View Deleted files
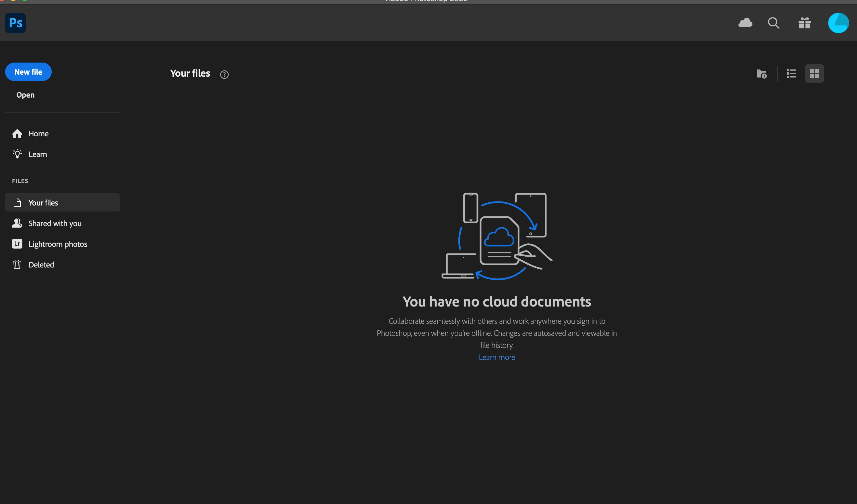 point(41,265)
